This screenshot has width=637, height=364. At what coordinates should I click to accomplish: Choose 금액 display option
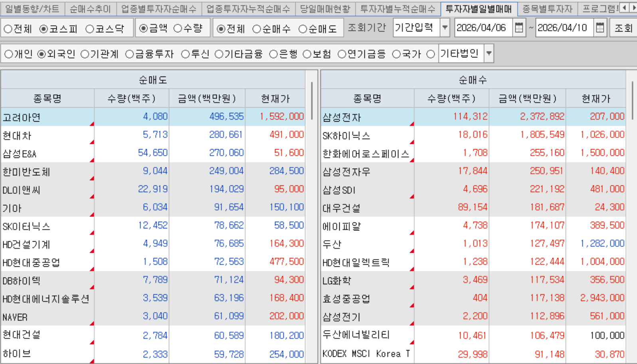143,29
